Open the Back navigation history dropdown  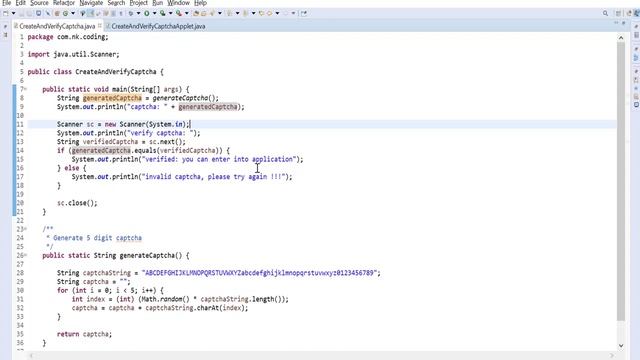[277, 13]
